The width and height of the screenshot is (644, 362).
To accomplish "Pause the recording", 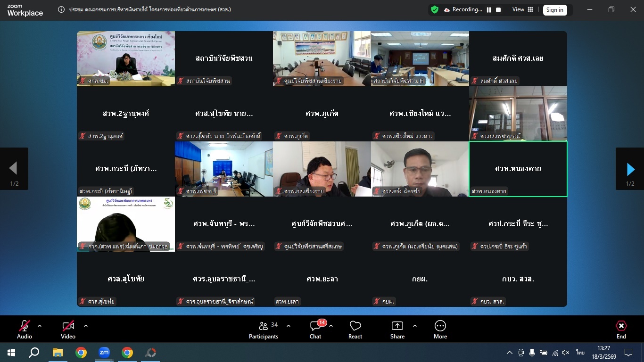I will (x=489, y=10).
